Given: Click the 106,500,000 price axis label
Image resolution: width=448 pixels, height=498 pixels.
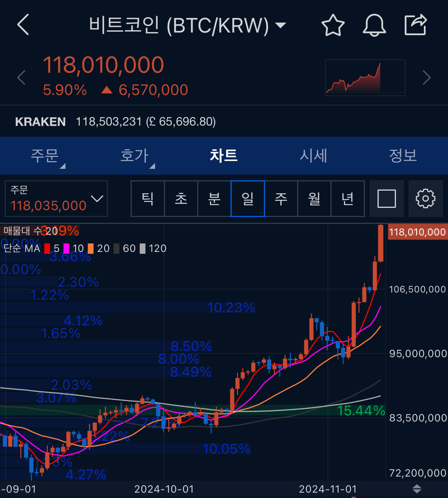Looking at the screenshot, I should tap(417, 289).
